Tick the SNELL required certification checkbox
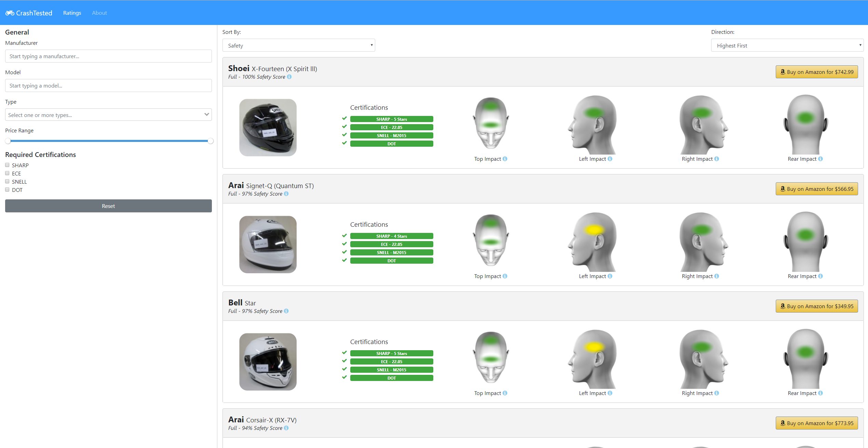This screenshot has width=868, height=448. tap(7, 182)
